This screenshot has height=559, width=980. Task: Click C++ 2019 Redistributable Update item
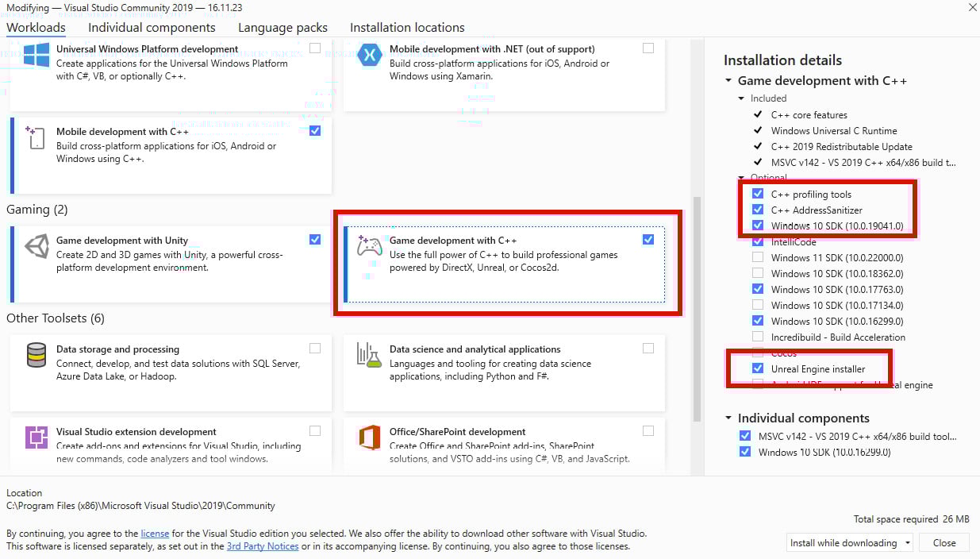pos(842,147)
